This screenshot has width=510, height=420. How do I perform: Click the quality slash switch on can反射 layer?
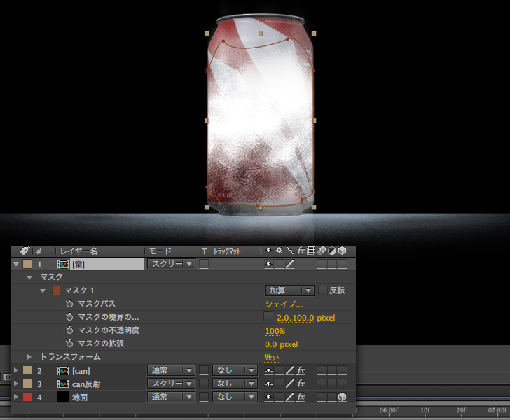[290, 384]
